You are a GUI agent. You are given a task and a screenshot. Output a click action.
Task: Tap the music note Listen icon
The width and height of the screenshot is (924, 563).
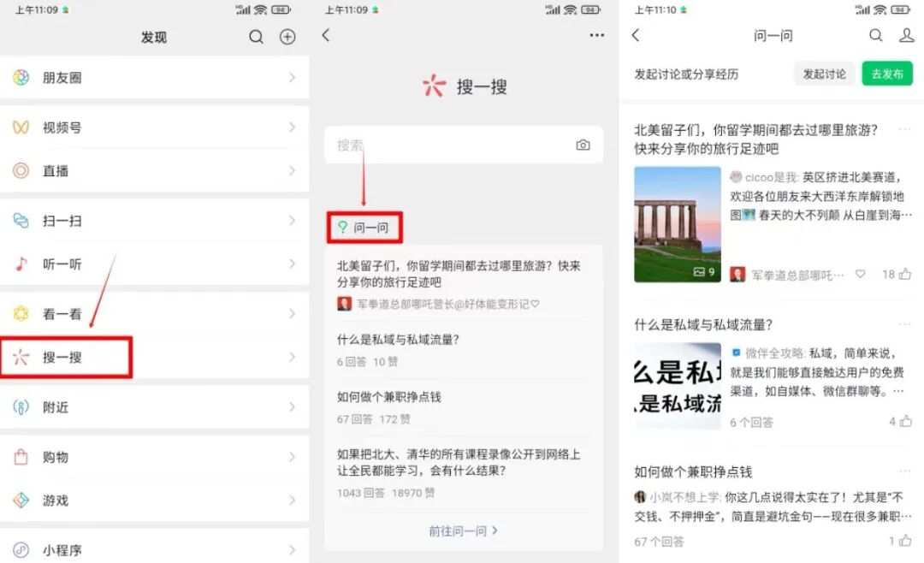(21, 264)
